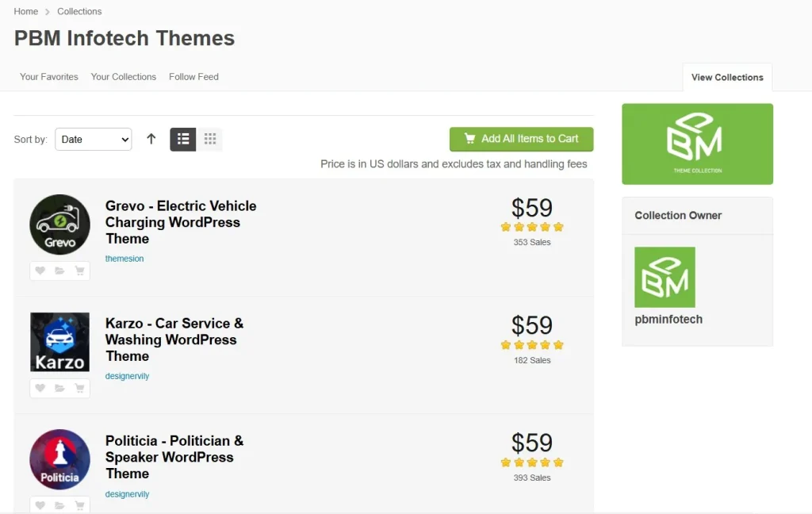812x514 pixels.
Task: Click collection folder icon under Karzo
Action: tap(59, 388)
